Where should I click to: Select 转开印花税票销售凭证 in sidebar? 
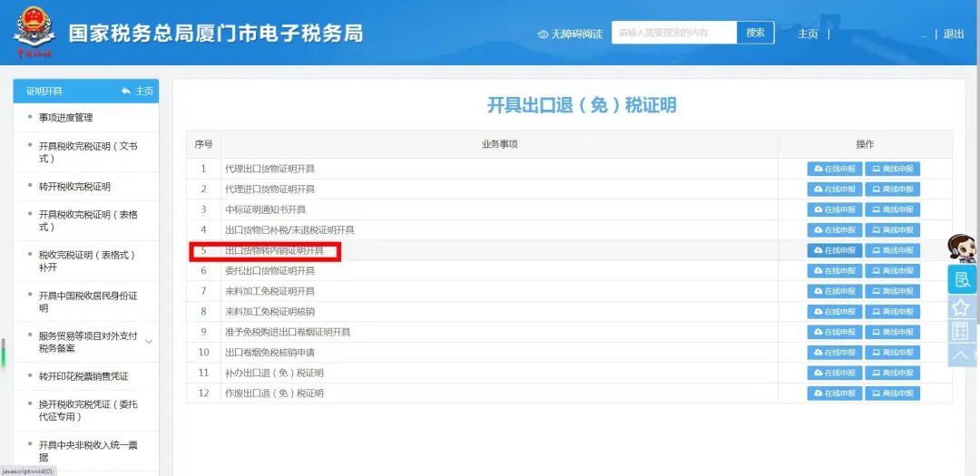83,376
